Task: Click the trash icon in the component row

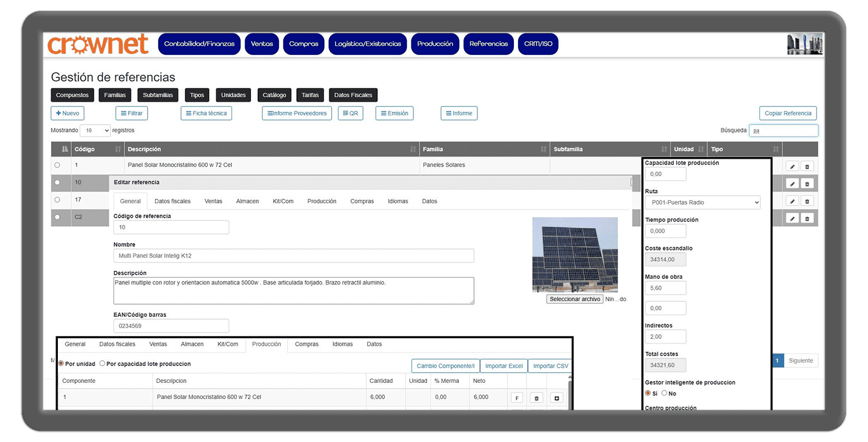Action: coord(536,398)
